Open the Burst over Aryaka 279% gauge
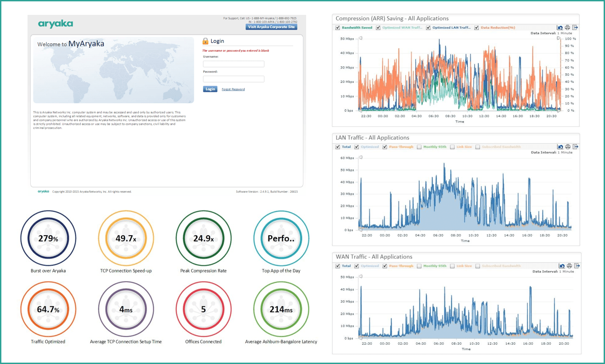The width and height of the screenshot is (605, 364). pyautogui.click(x=48, y=238)
